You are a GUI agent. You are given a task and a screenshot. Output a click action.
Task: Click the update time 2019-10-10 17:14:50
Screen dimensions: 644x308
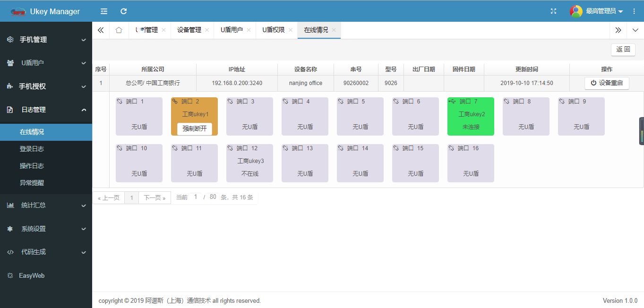(x=527, y=83)
